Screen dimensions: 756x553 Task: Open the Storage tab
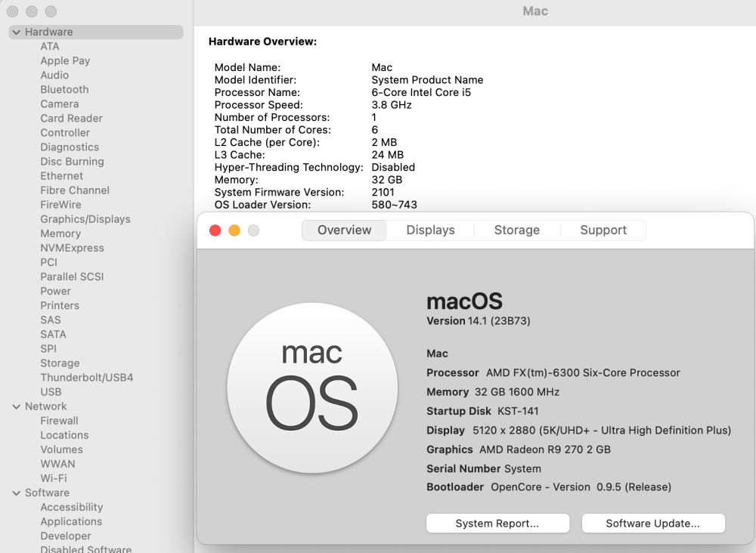point(517,230)
